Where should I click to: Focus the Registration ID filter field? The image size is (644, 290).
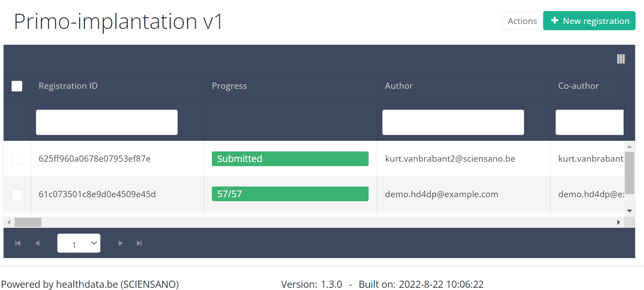107,123
